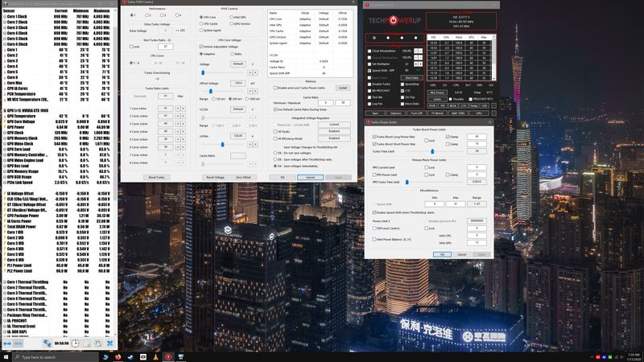Viewport: 644px width, 362px height.
Task: Click HWiNFO network sync icon
Action: click(x=47, y=343)
